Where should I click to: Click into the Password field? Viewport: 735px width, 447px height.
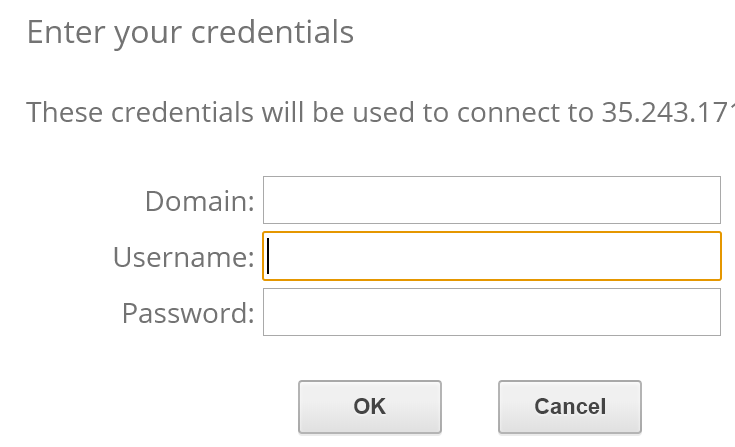pyautogui.click(x=491, y=312)
